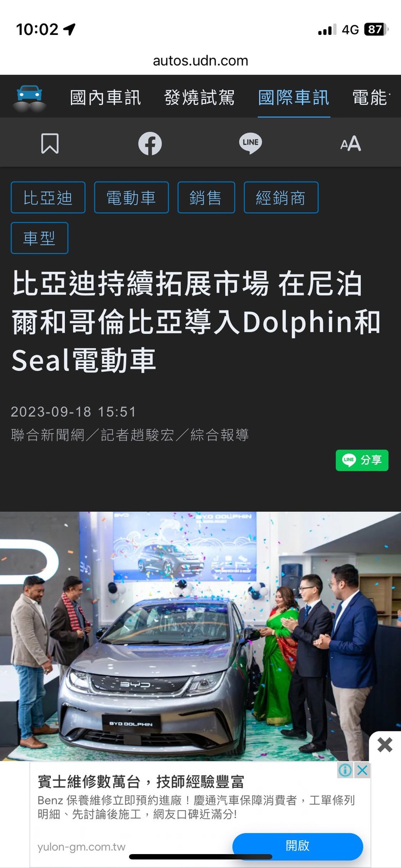This screenshot has height=868, width=401.
Task: Change font size with the AA icon
Action: [x=351, y=143]
